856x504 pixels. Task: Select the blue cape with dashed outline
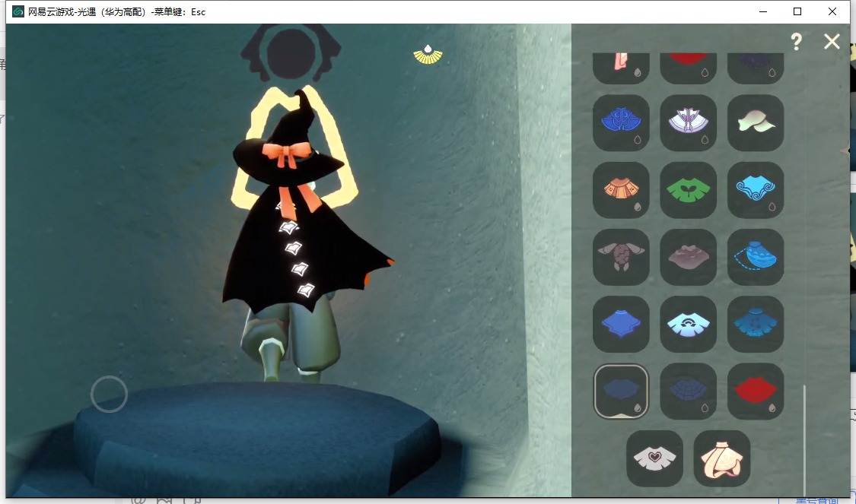coord(756,257)
